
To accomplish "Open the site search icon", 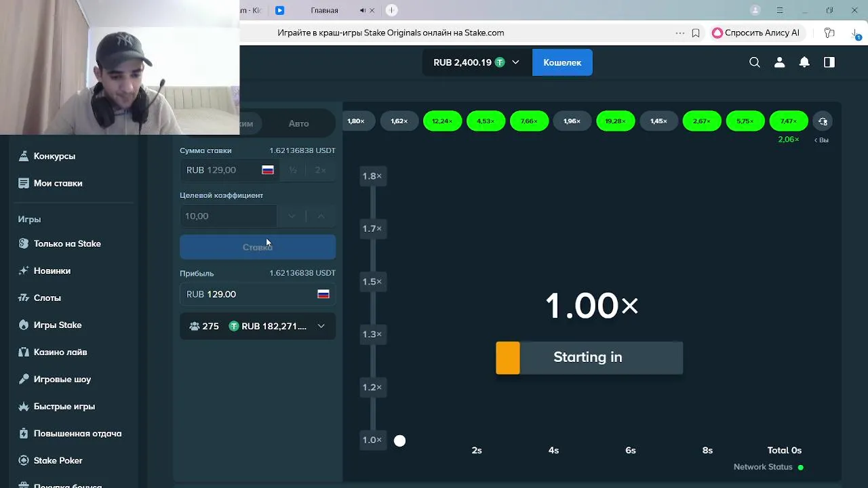I will point(755,62).
